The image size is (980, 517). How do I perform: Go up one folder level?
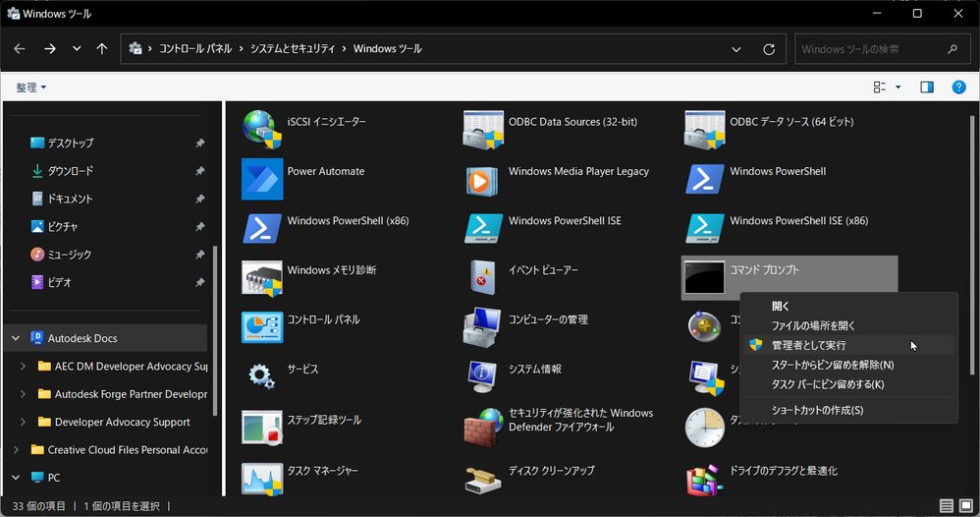pyautogui.click(x=102, y=49)
